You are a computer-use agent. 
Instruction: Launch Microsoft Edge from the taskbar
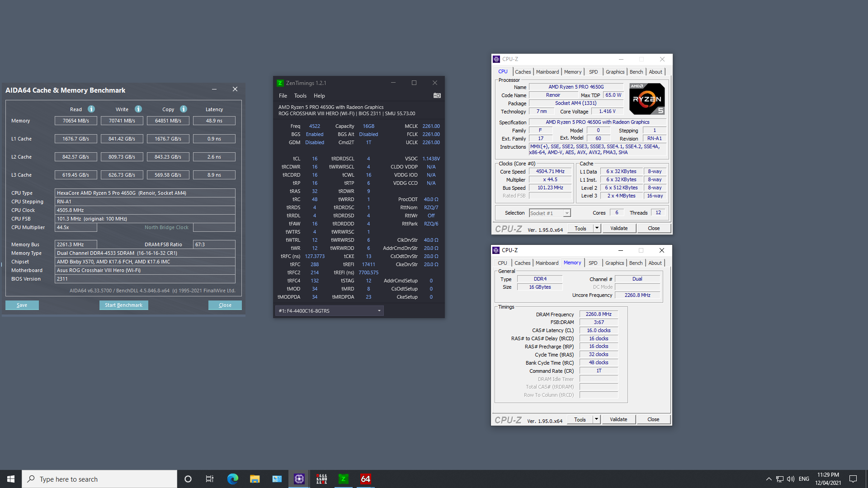(x=232, y=479)
